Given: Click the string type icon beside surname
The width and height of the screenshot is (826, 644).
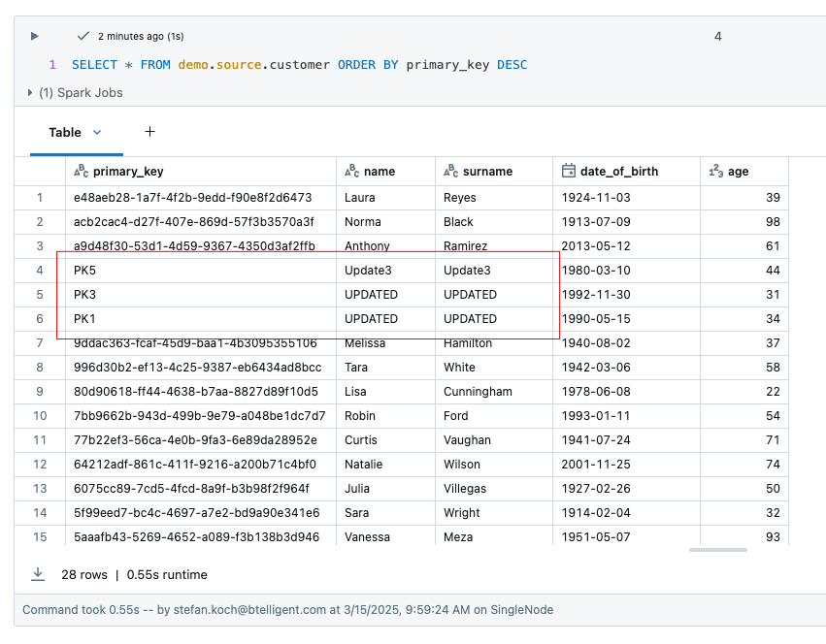Looking at the screenshot, I should tap(450, 172).
